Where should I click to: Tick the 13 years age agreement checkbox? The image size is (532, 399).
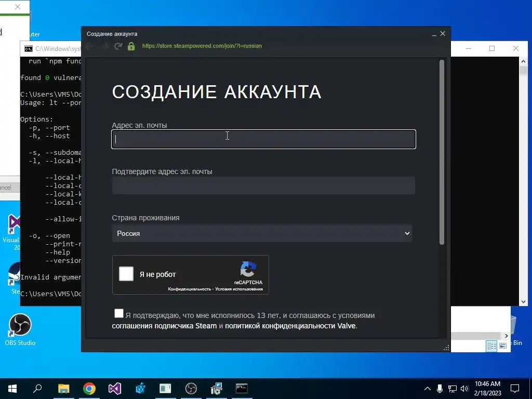pyautogui.click(x=119, y=313)
